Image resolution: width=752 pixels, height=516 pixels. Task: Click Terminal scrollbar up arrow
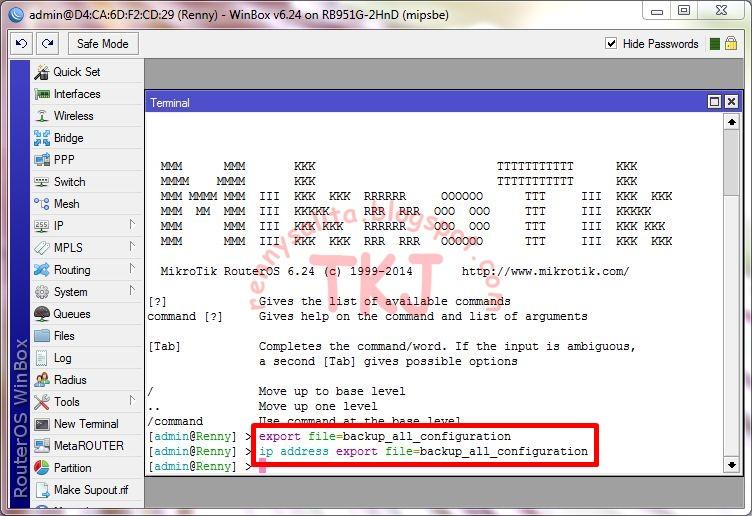731,122
